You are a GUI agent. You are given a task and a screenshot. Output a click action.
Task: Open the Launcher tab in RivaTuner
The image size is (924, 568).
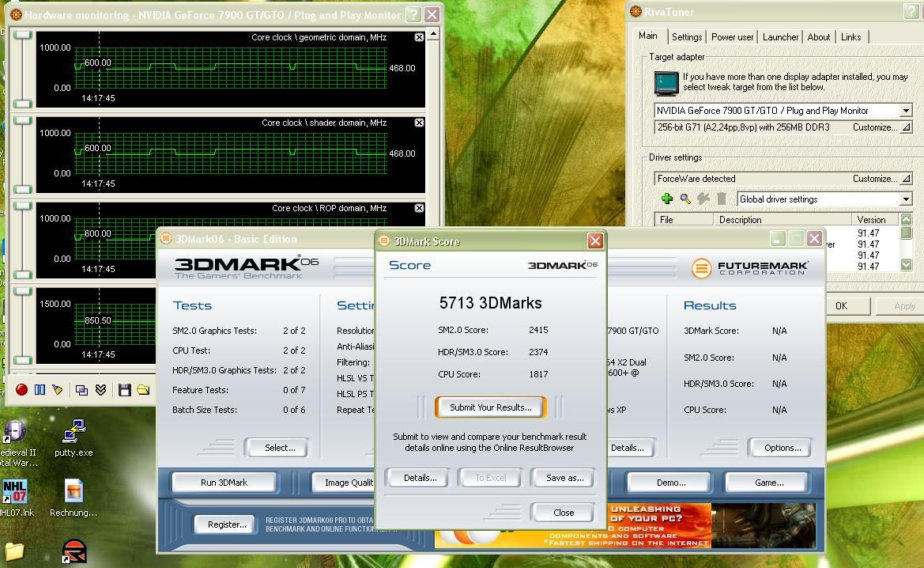point(780,37)
